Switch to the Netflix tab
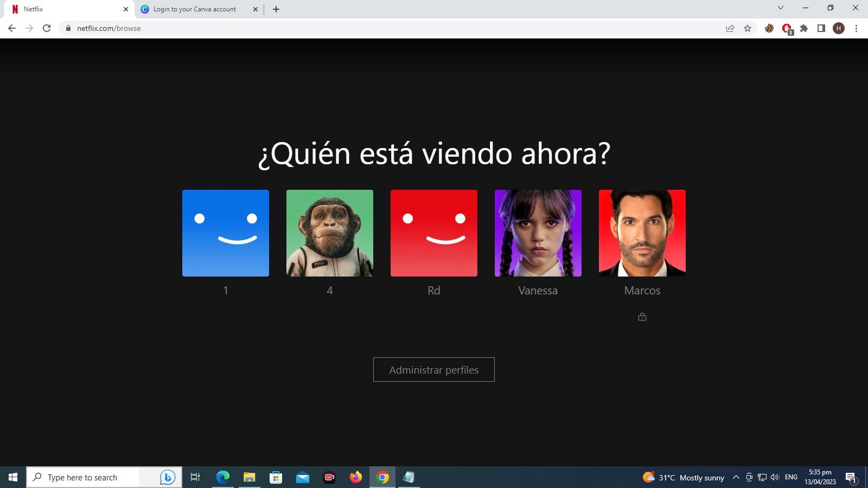 click(68, 9)
